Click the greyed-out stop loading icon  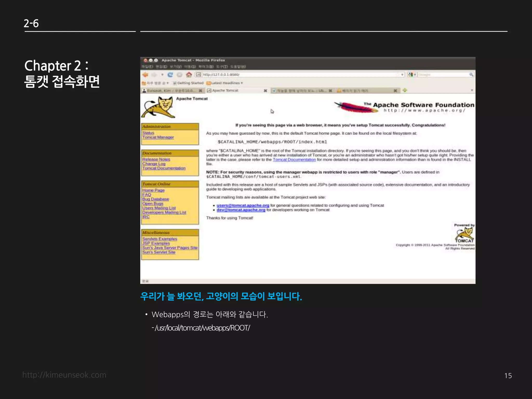[179, 75]
